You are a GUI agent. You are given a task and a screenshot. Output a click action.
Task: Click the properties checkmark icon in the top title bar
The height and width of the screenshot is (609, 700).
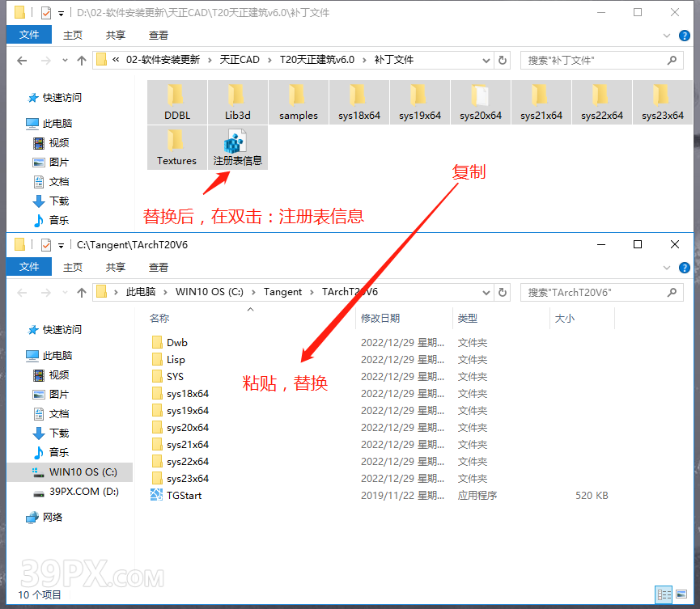pos(46,13)
